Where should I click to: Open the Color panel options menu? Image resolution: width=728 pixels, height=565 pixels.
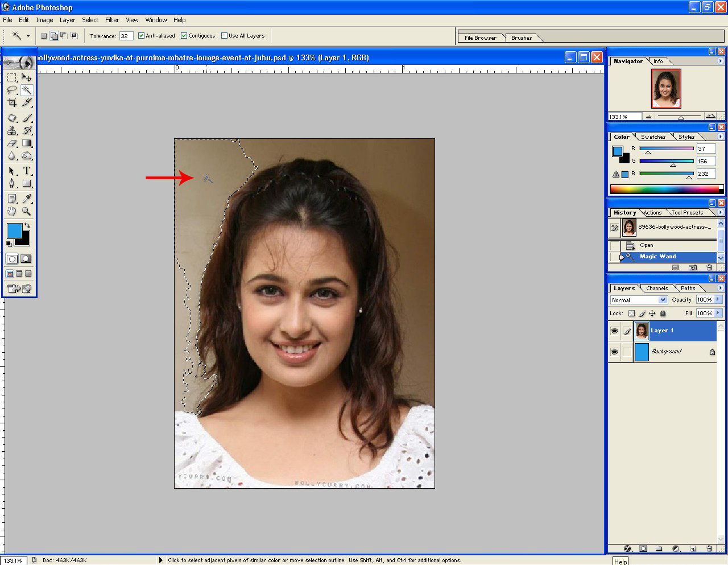pos(721,137)
